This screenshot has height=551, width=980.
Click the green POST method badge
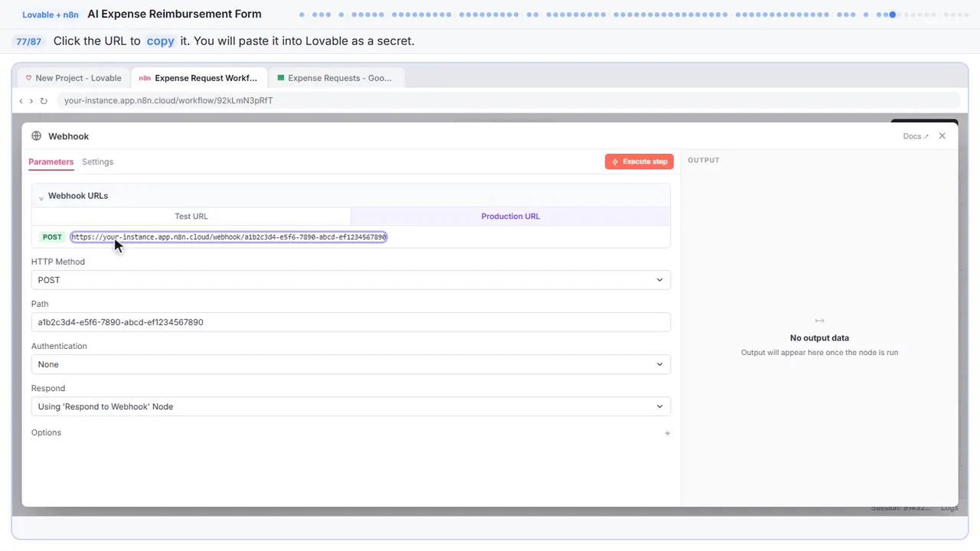pyautogui.click(x=52, y=237)
